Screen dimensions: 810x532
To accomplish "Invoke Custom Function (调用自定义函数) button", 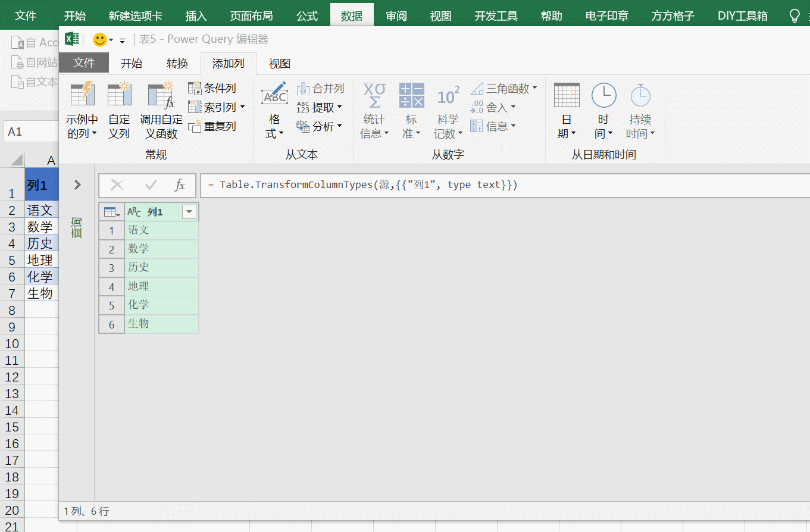I will coord(161,111).
